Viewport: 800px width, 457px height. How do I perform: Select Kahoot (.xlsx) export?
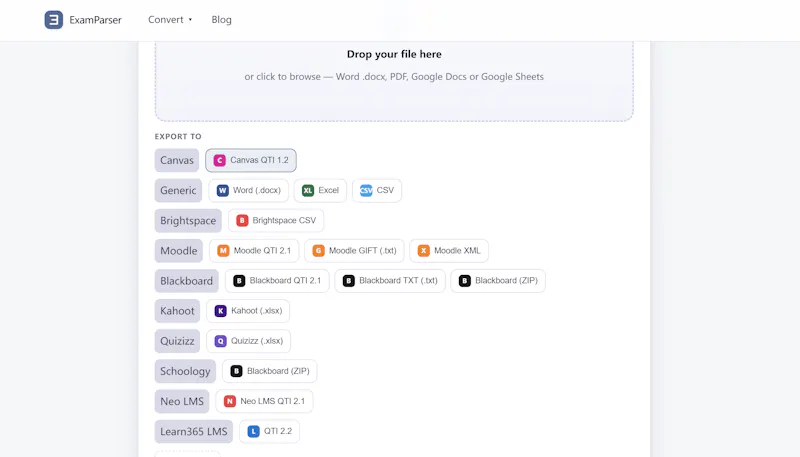tap(248, 311)
